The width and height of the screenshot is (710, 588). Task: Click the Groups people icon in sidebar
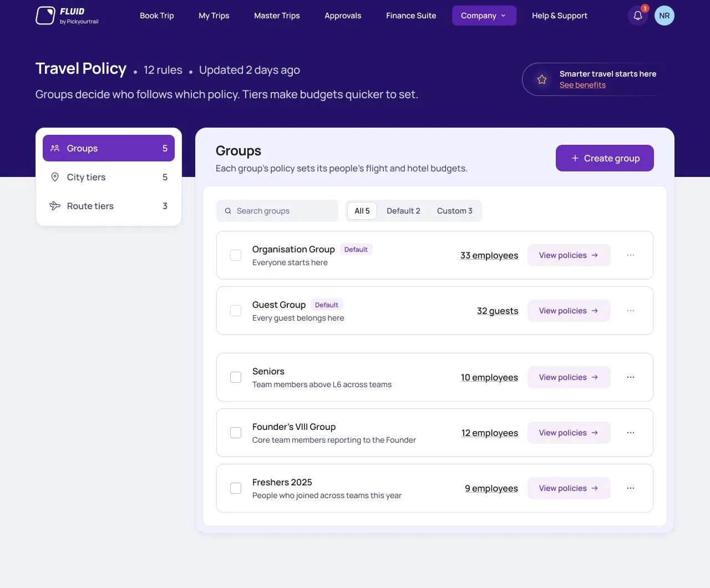tap(55, 148)
